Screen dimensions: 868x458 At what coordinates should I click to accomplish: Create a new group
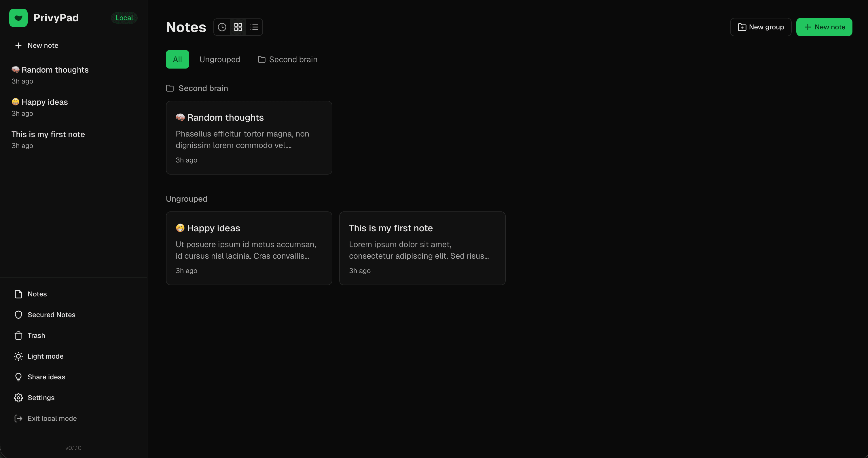761,27
